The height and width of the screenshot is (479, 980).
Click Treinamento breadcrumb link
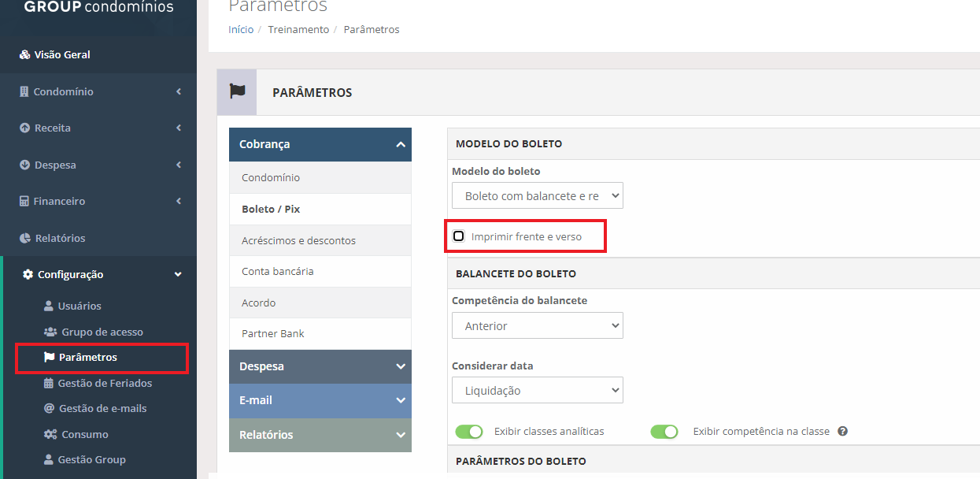pyautogui.click(x=298, y=29)
